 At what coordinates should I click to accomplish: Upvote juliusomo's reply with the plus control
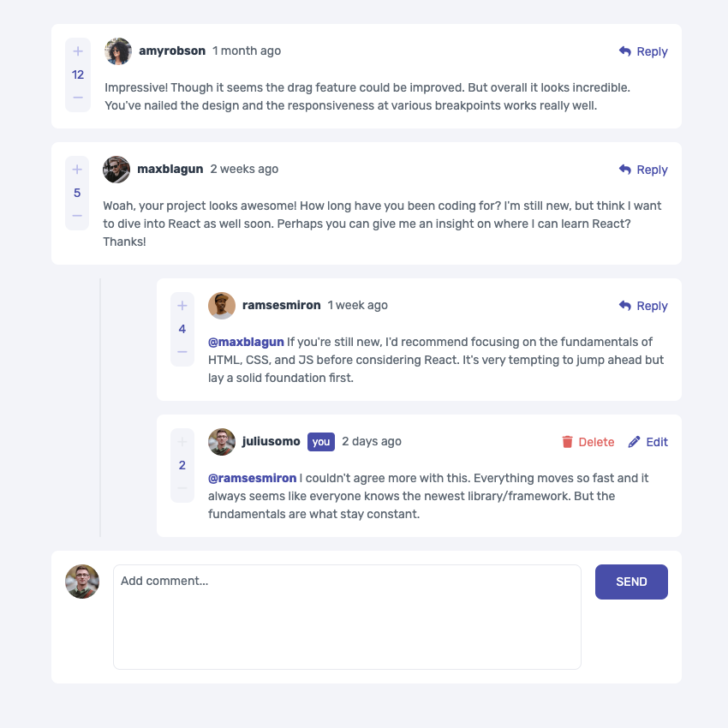[x=182, y=441]
